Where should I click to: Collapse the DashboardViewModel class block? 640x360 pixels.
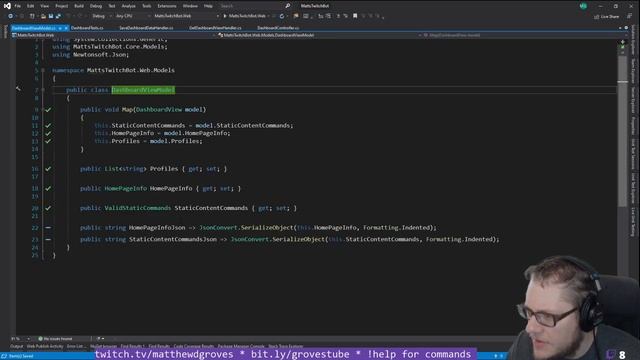click(43, 90)
